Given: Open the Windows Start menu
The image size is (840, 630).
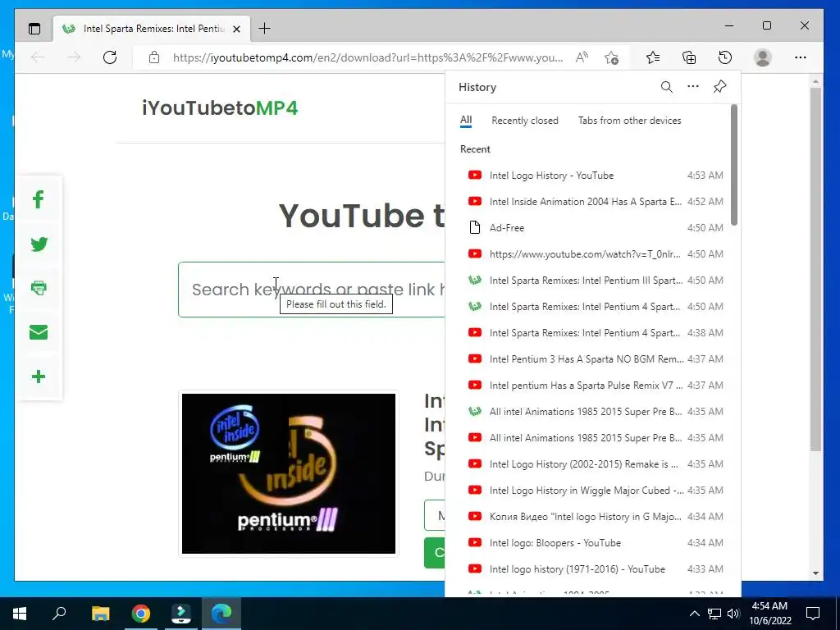Looking at the screenshot, I should [x=20, y=614].
